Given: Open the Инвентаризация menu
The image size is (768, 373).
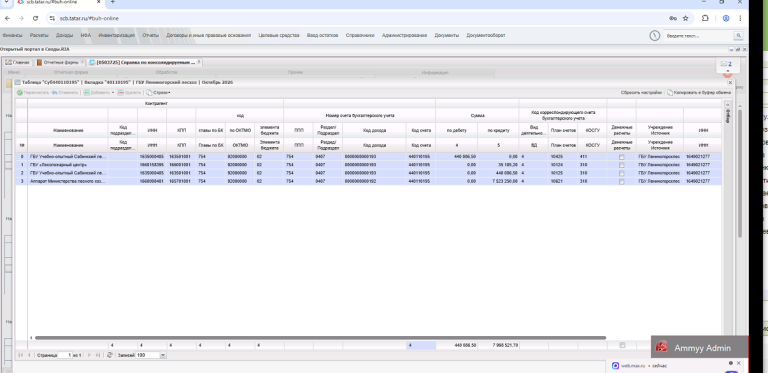Looking at the screenshot, I should click(x=117, y=35).
